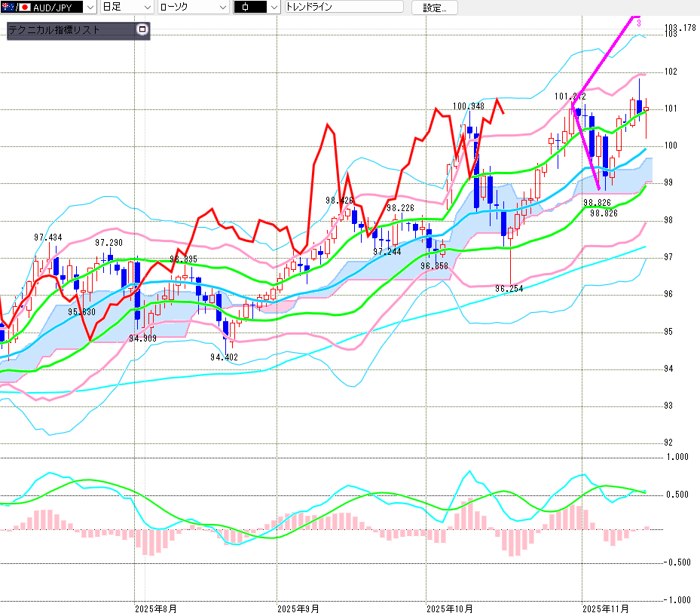Select the 94.402 low price label

point(225,357)
